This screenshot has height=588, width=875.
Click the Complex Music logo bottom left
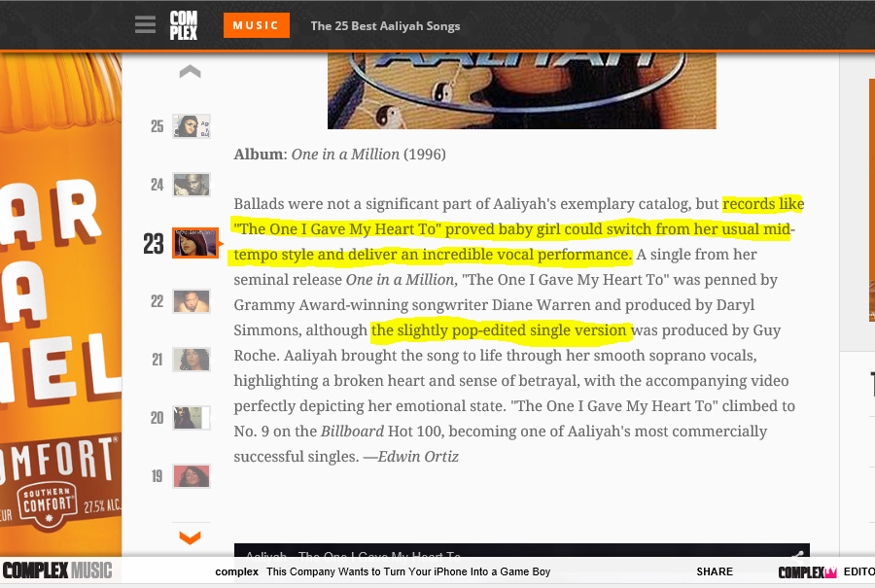coord(57,571)
